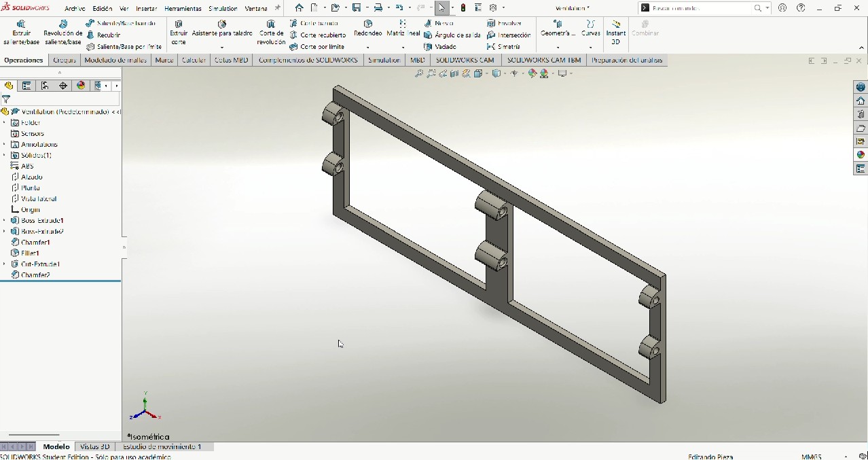Screen dimensions: 868x460
Task: Switch to the SOLIDWORKS CAM tab
Action: [x=464, y=60]
